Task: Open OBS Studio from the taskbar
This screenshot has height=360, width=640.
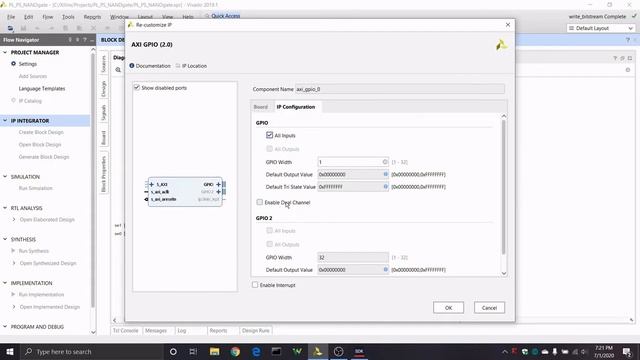Action: click(338, 351)
